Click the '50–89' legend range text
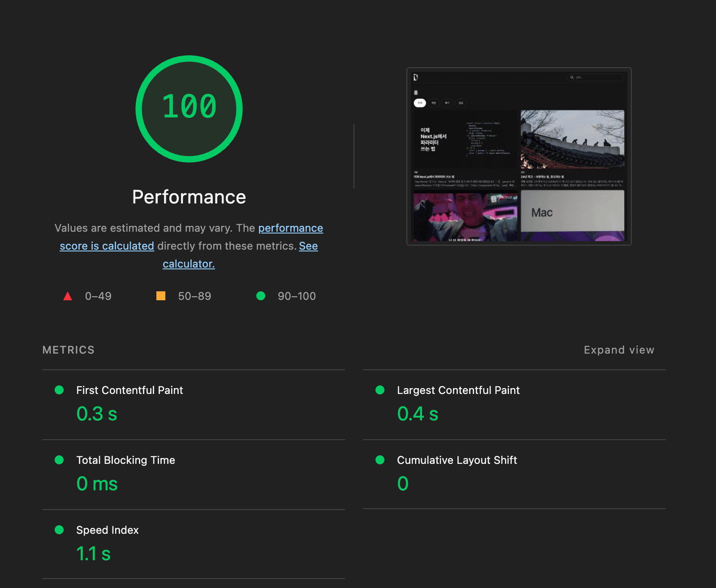 (x=194, y=296)
